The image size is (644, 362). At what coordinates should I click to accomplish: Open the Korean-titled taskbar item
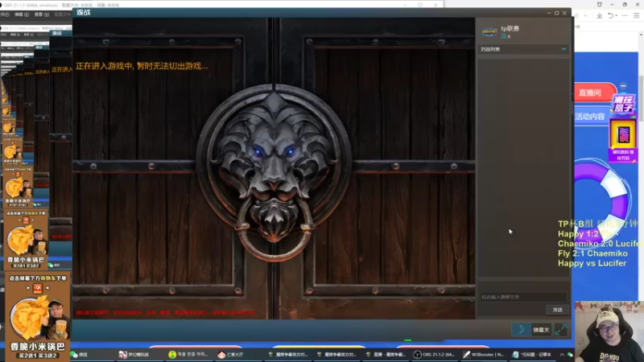(x=188, y=355)
